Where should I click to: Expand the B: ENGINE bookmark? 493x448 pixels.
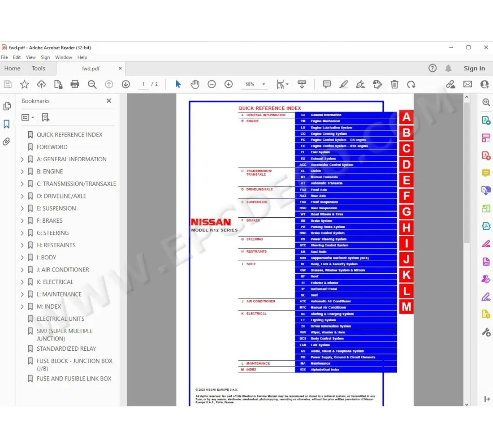tap(22, 172)
